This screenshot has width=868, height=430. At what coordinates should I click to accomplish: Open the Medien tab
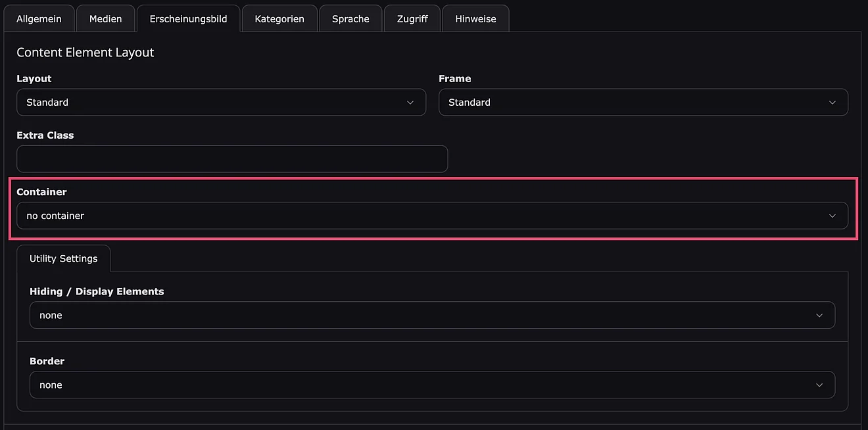(105, 19)
